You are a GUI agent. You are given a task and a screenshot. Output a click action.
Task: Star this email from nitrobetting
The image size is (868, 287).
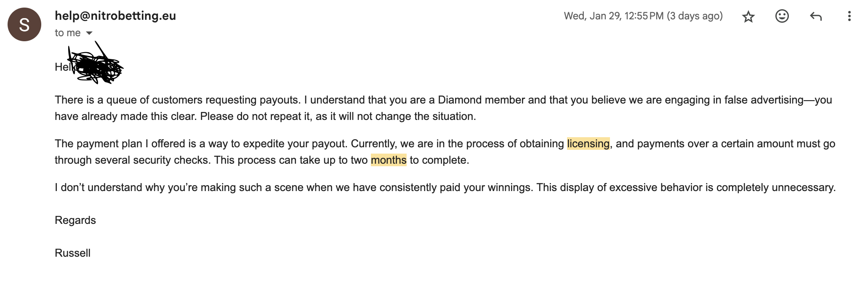pos(748,16)
